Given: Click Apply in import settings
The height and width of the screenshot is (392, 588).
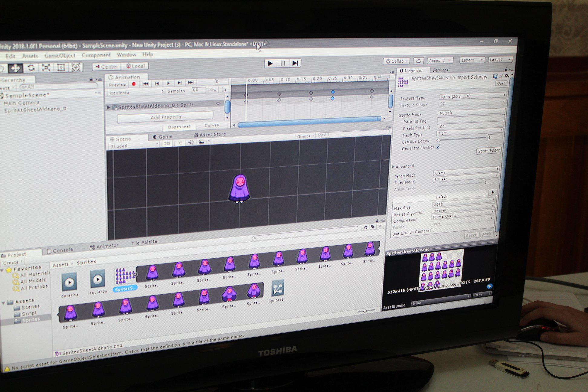Looking at the screenshot, I should pos(487,234).
